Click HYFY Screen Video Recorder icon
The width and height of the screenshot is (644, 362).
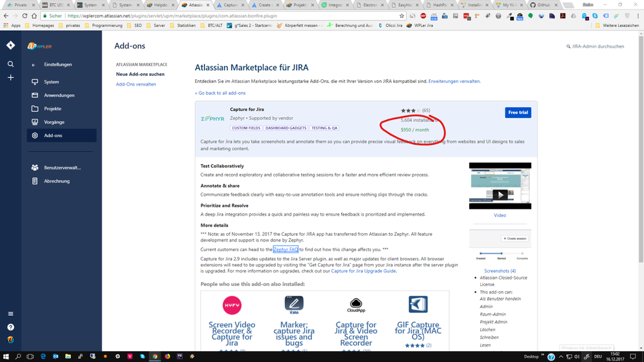click(232, 305)
